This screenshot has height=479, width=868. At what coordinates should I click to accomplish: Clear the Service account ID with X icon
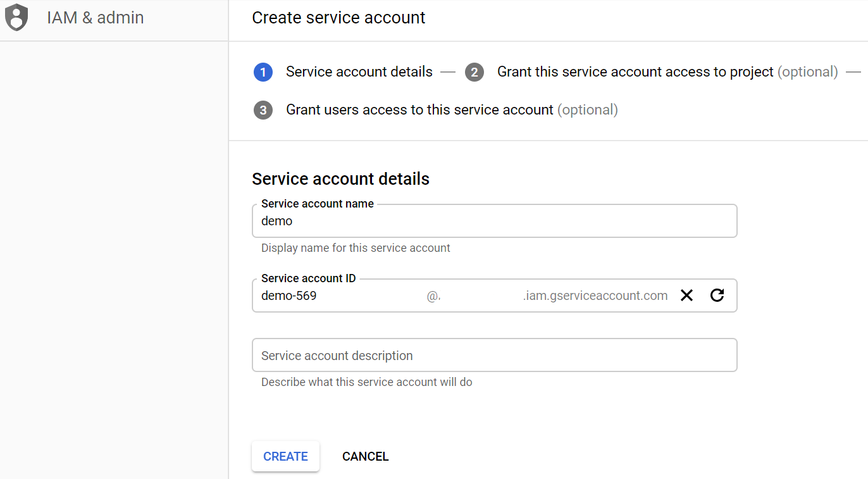[x=686, y=295]
